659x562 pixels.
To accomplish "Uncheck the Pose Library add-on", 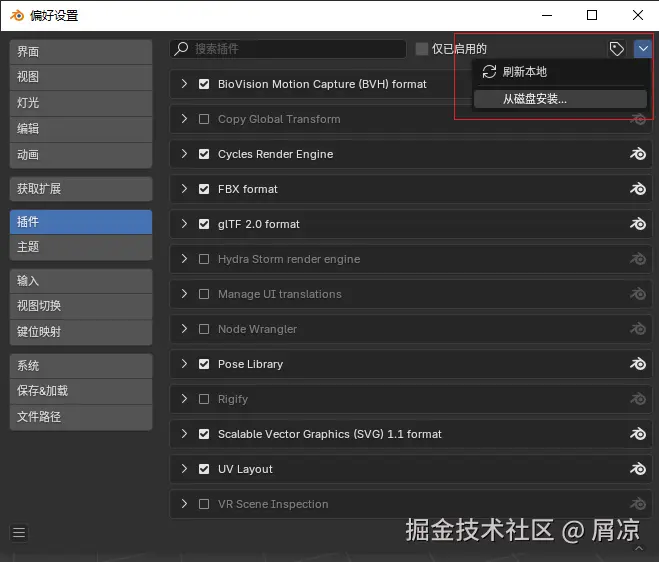I will [204, 364].
